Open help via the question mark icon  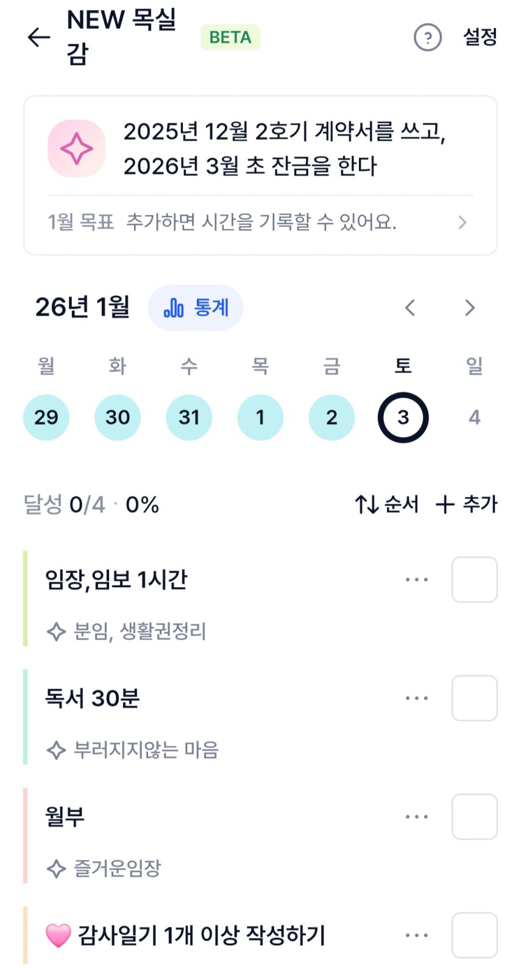[427, 38]
